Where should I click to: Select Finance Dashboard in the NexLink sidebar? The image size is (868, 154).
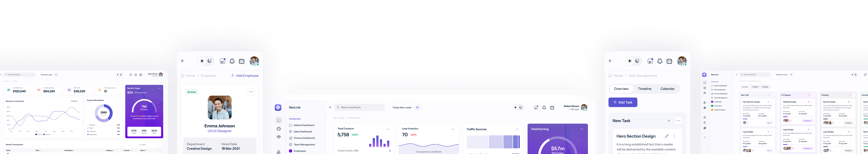coord(304,138)
